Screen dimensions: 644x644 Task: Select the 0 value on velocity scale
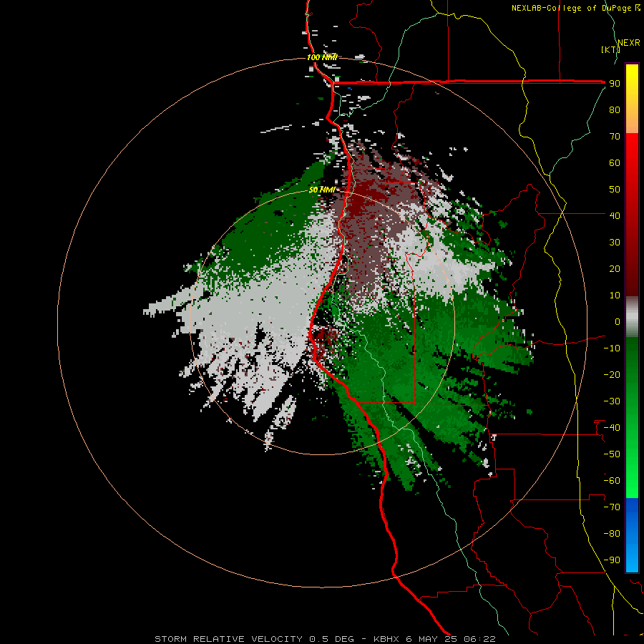[x=618, y=322]
